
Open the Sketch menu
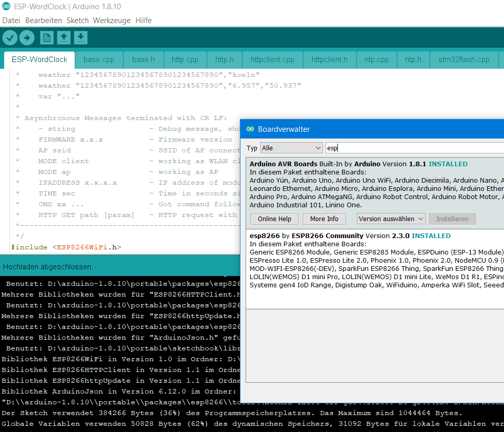pyautogui.click(x=77, y=20)
